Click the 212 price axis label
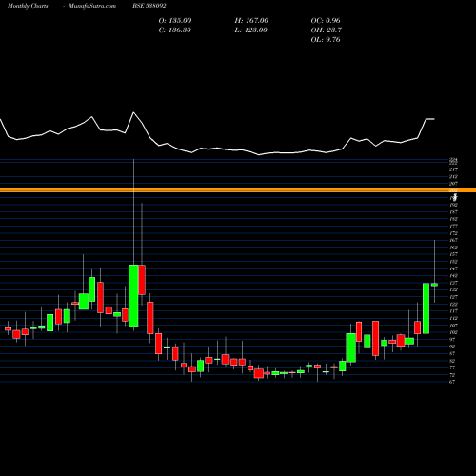Image resolution: width=476 pixels, height=476 pixels. [453, 176]
